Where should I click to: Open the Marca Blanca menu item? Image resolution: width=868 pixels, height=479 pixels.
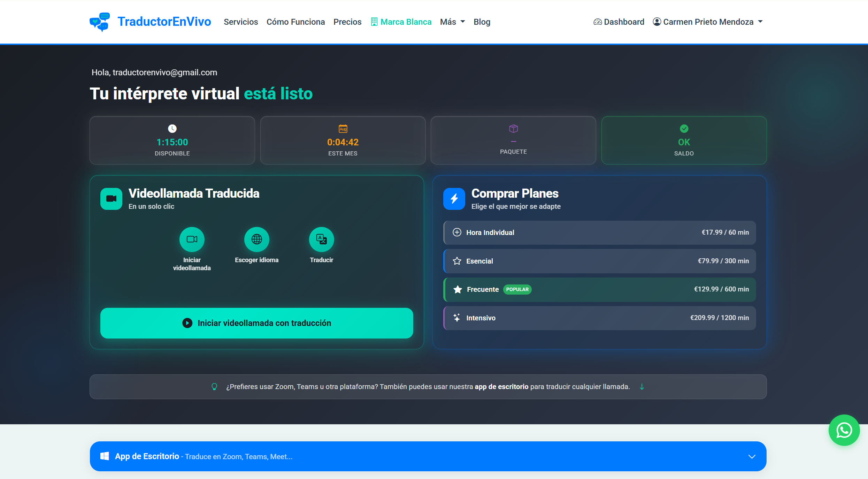pyautogui.click(x=401, y=22)
